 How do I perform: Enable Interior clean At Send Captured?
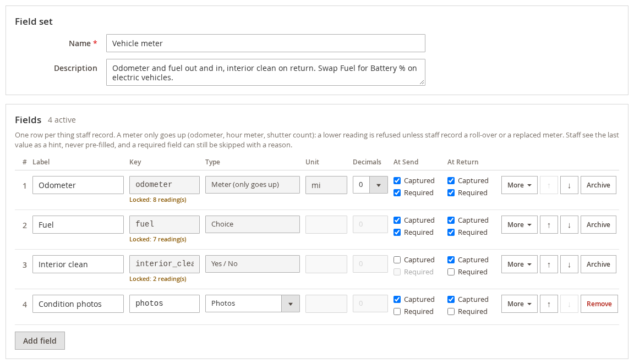(x=397, y=260)
